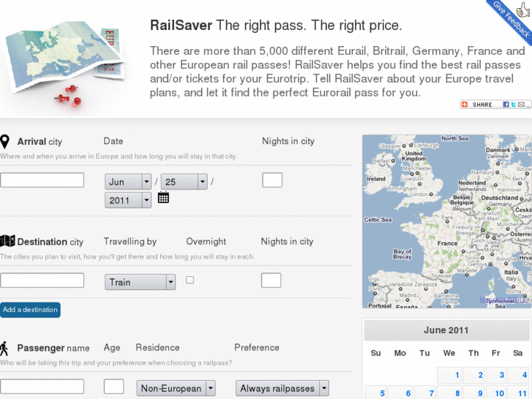
Task: Click the June 2011 calendar header
Action: coord(446,330)
